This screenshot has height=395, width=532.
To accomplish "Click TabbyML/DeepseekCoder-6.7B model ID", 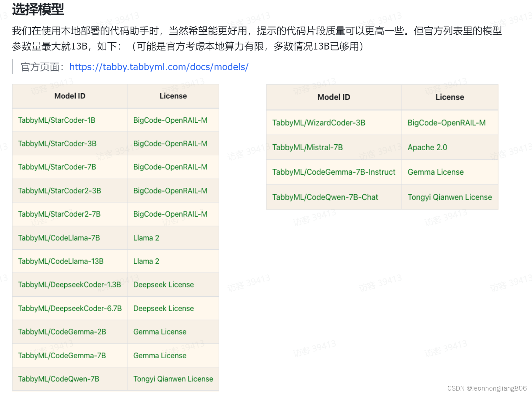I will (x=70, y=308).
